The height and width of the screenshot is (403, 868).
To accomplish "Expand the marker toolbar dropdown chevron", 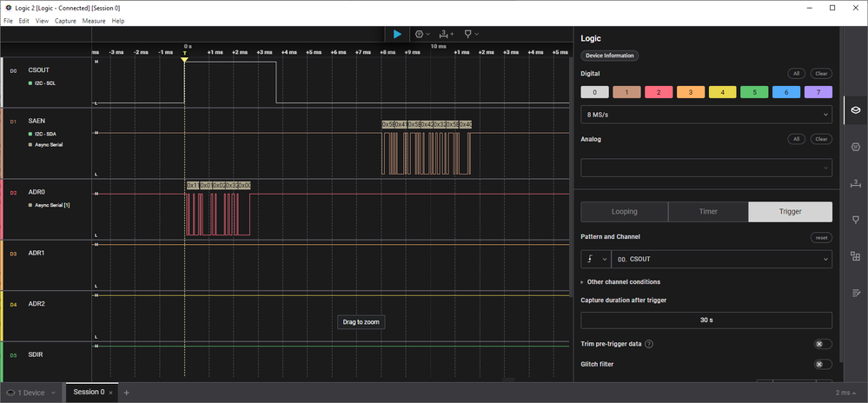I will (476, 34).
